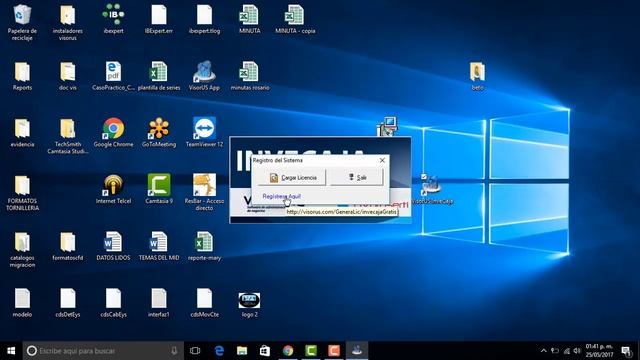Screen dimensions: 640x360
Task: Select the MINUTA Excel file
Action: (x=249, y=16)
